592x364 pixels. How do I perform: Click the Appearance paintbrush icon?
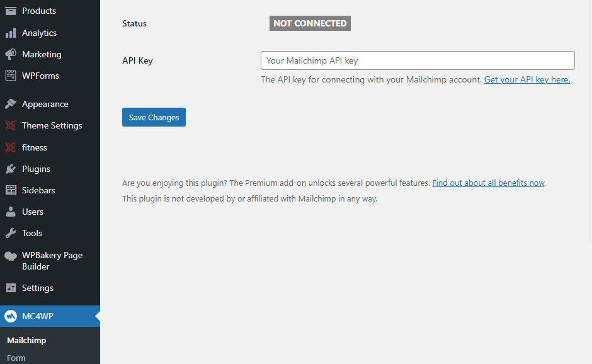11,104
